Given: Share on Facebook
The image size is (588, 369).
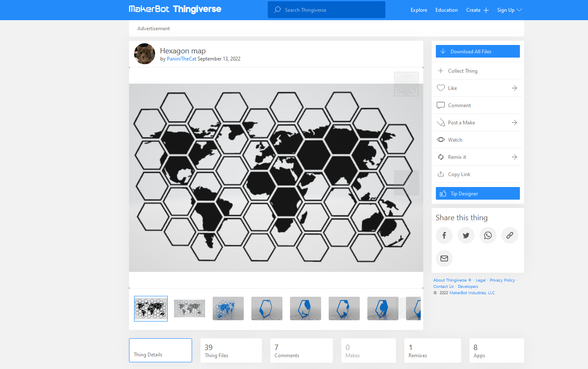Looking at the screenshot, I should point(444,235).
